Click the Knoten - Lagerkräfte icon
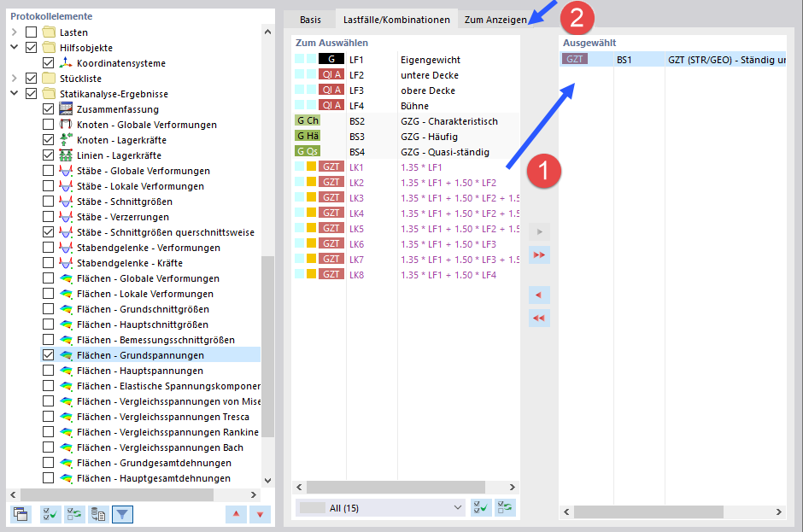803x532 pixels. pos(66,140)
